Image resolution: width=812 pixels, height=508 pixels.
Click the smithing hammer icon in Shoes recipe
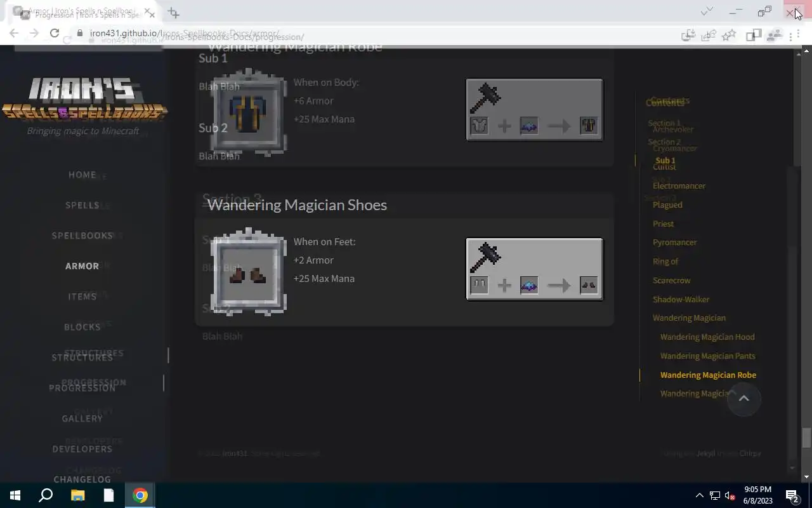coord(485,258)
